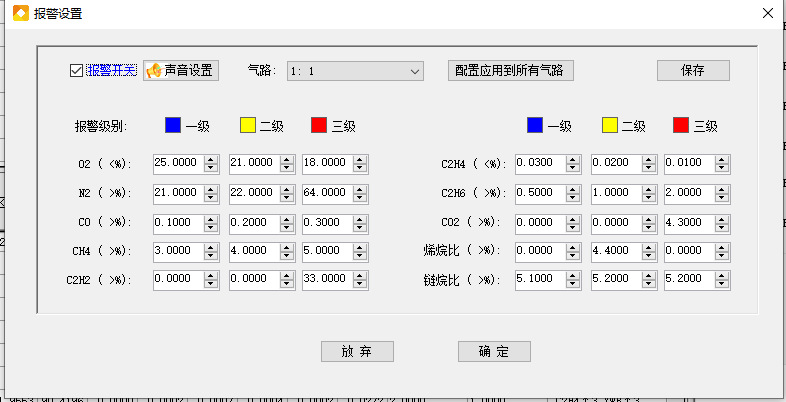Decrease the C2H4 level-three value 0.0100

coord(722,169)
